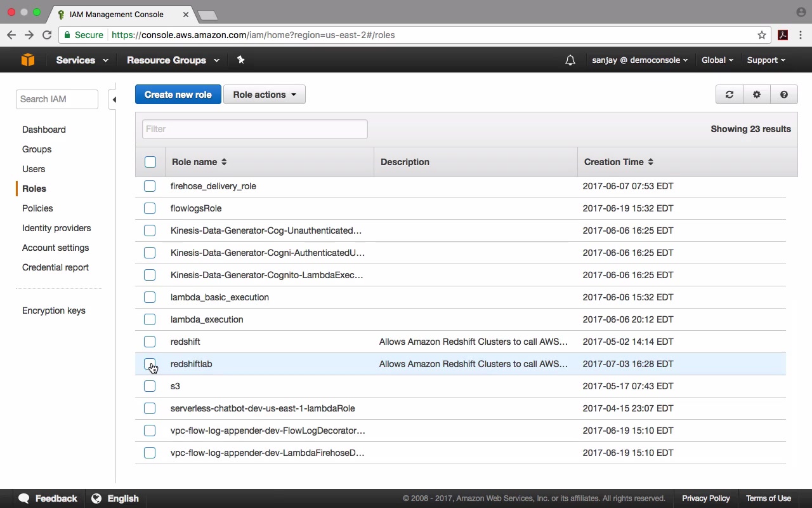This screenshot has height=508, width=812.
Task: Open Policies in the sidebar
Action: [37, 208]
